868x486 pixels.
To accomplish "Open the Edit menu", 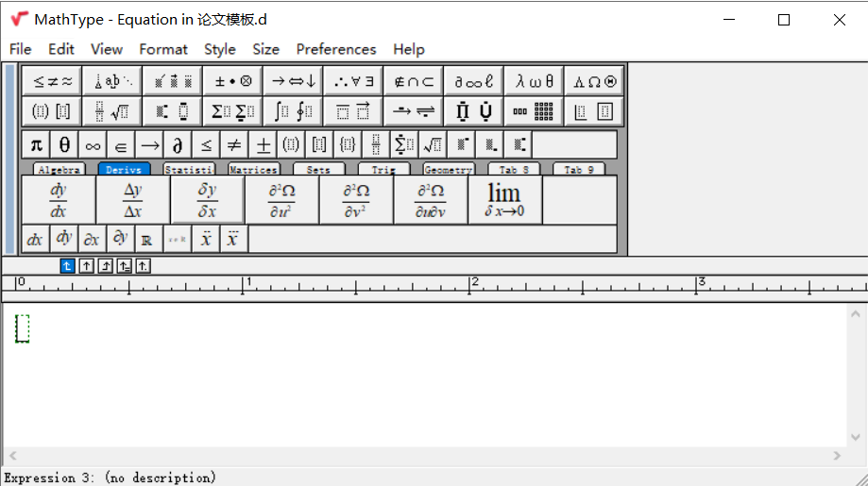I will (60, 49).
